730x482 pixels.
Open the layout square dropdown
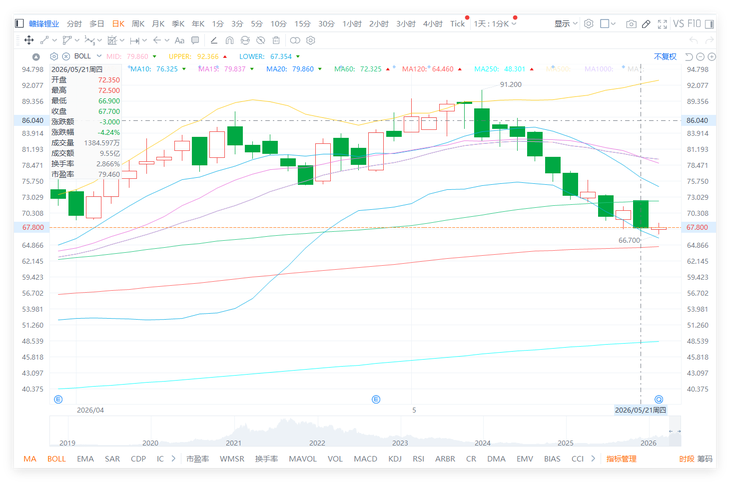click(x=608, y=23)
